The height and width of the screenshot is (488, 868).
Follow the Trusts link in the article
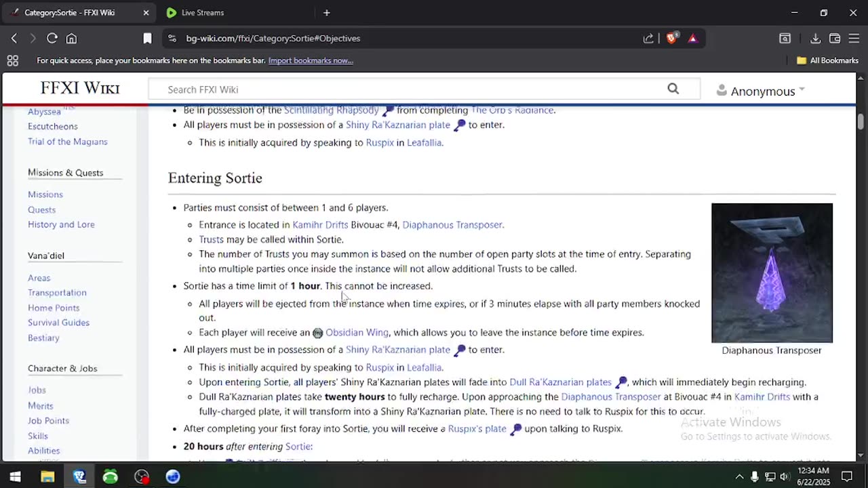[211, 239]
